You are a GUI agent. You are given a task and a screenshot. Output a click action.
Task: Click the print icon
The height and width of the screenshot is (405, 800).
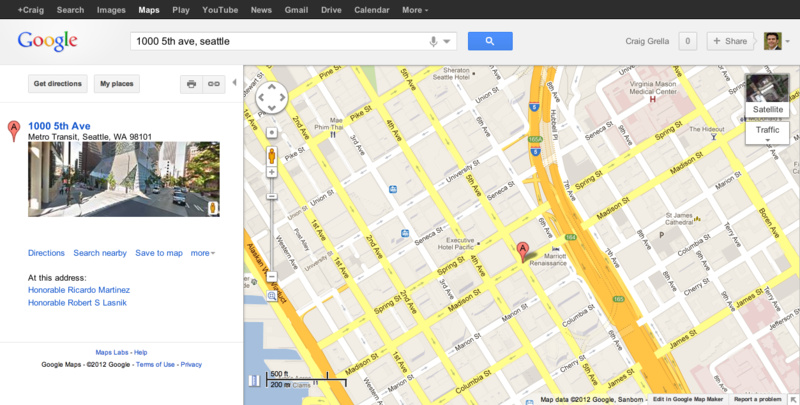191,84
